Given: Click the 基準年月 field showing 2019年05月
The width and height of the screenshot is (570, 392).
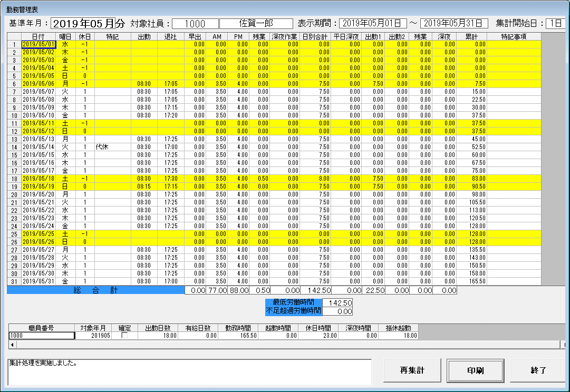Looking at the screenshot, I should (82, 23).
